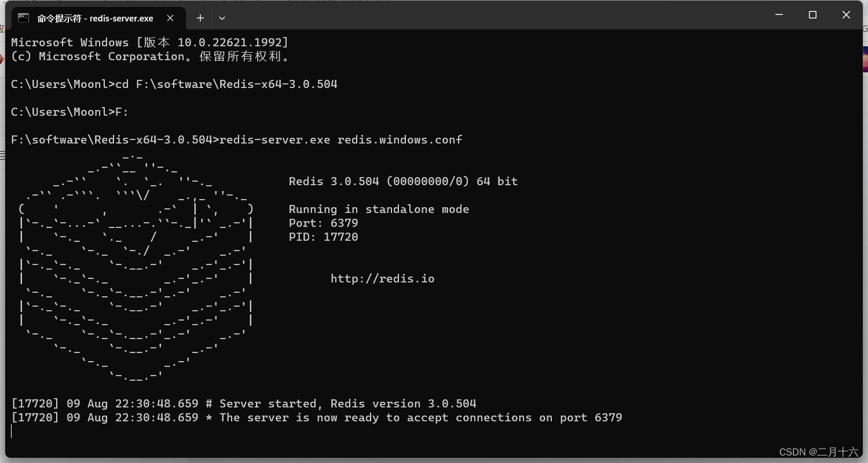Viewport: 868px width, 463px height.
Task: Expand the new tab profile dropdown
Action: click(x=222, y=18)
